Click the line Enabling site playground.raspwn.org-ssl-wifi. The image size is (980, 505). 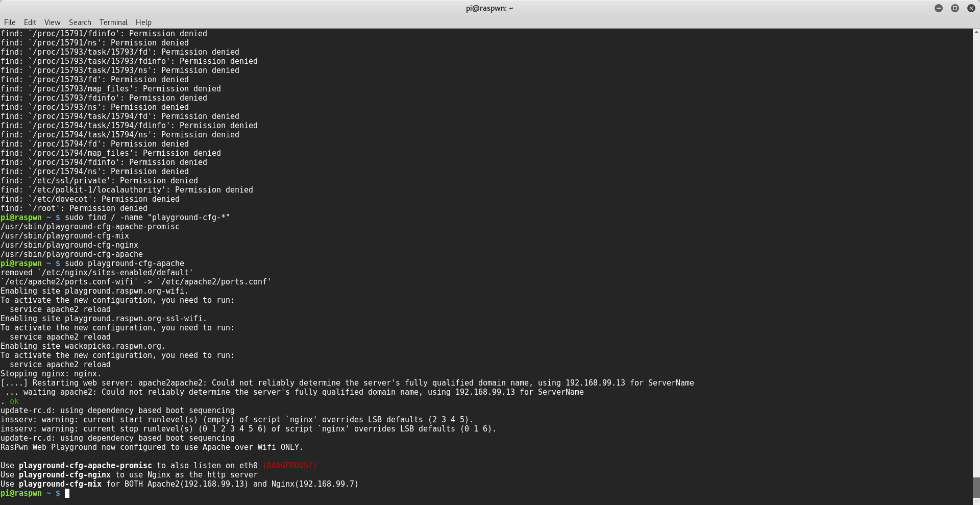coord(104,319)
